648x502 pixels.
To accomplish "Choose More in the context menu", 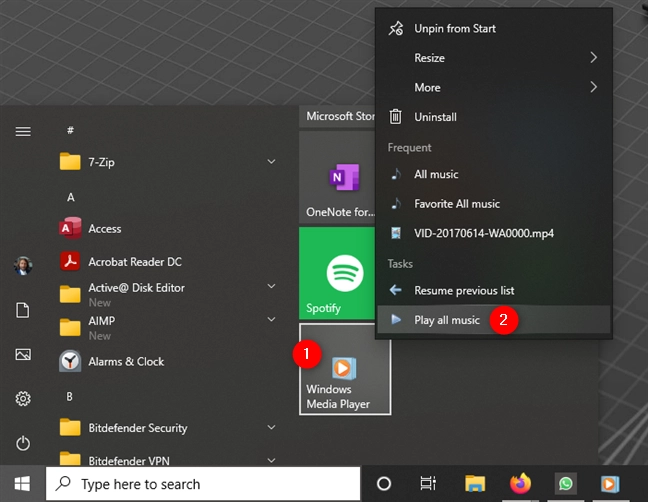I will (x=493, y=87).
